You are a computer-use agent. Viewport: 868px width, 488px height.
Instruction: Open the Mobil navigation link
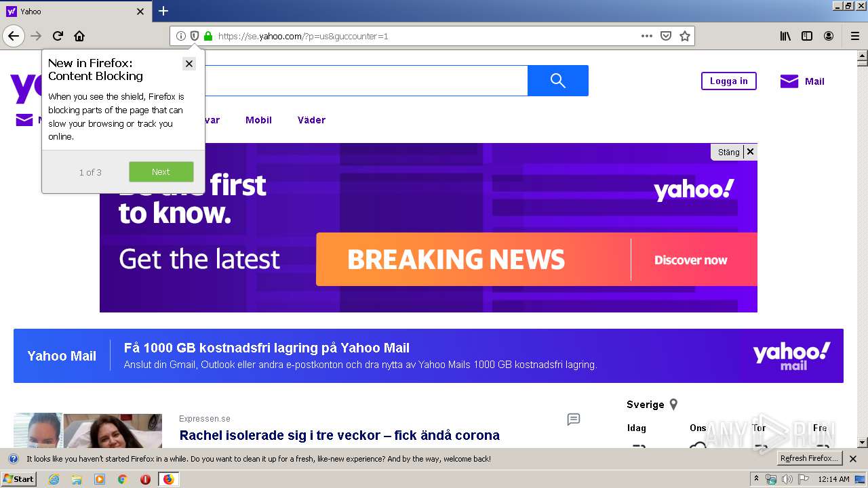pos(258,120)
